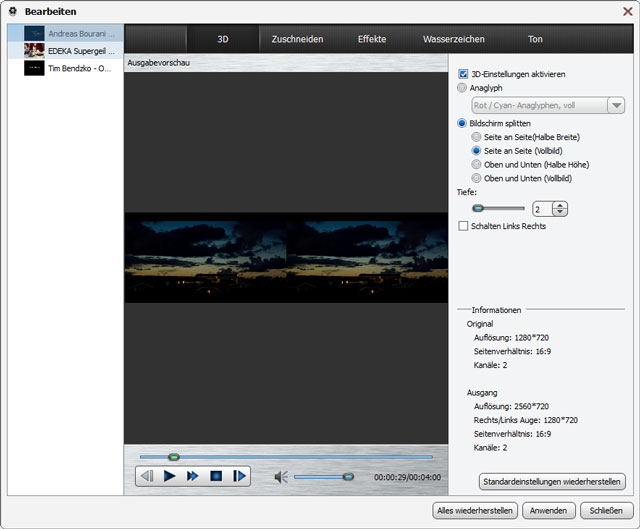Open the Wasserzeichen tab

coord(454,39)
